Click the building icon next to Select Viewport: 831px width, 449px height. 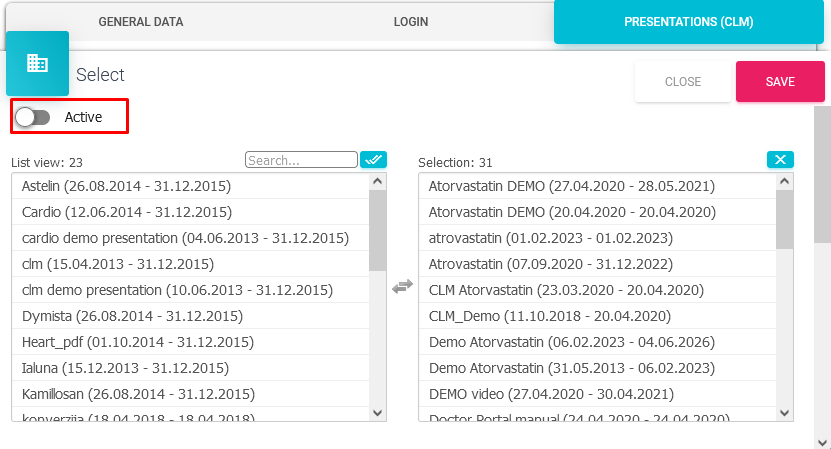pyautogui.click(x=37, y=63)
